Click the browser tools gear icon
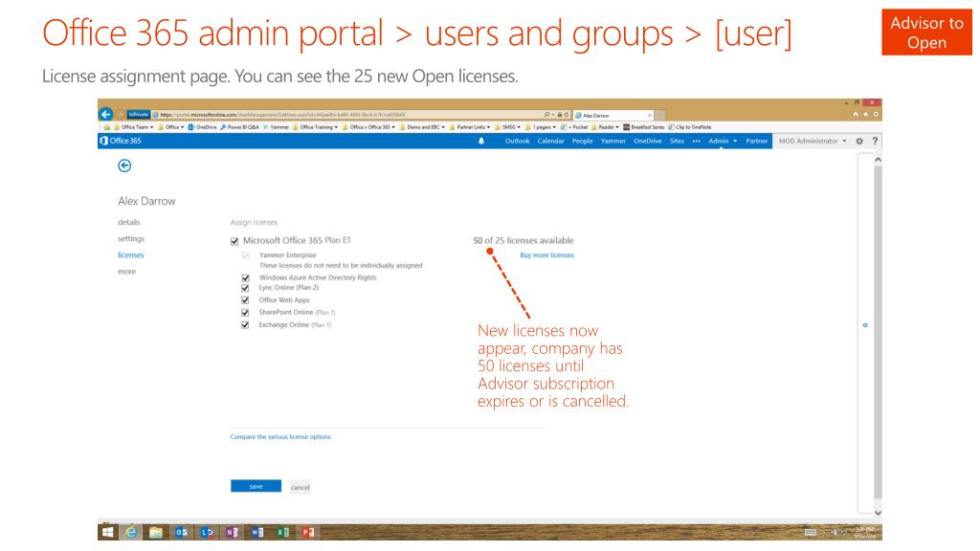The height and width of the screenshot is (551, 980). click(x=876, y=115)
